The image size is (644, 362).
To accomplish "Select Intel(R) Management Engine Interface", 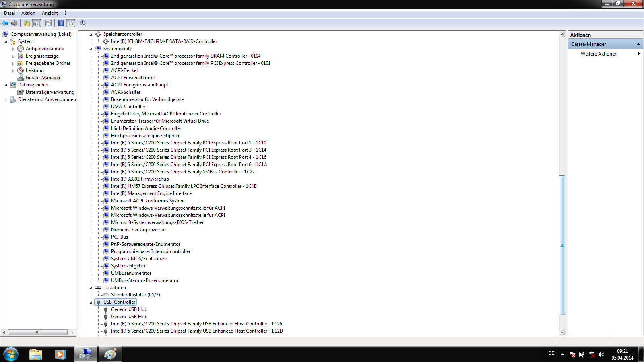I will 151,193.
